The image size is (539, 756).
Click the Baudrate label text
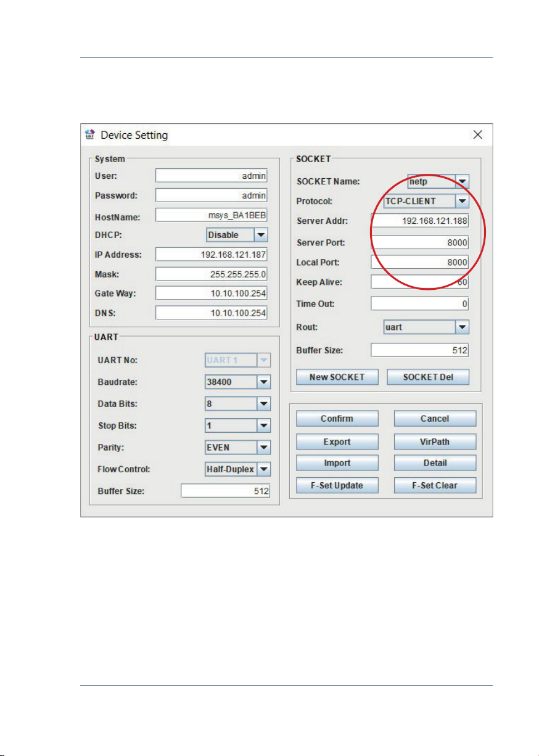[118, 382]
